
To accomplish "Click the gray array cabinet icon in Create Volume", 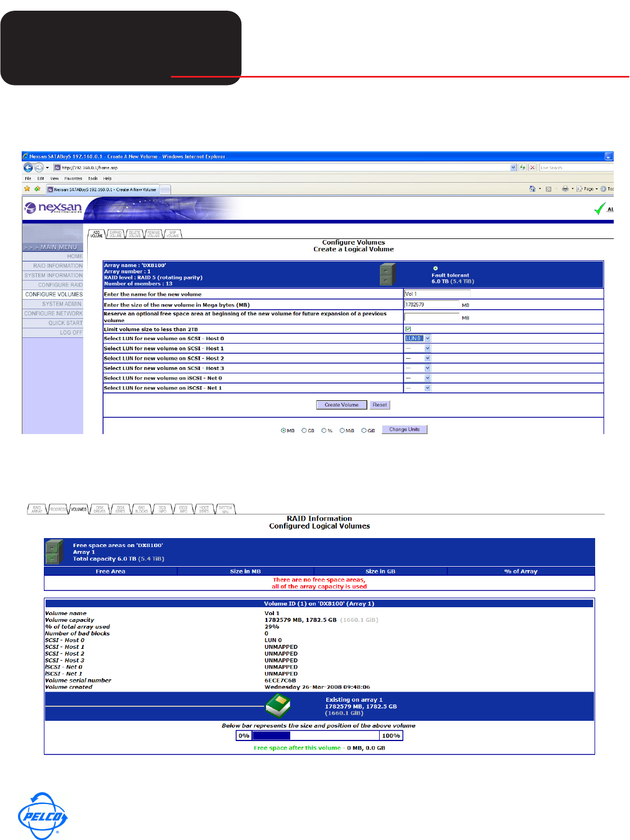I will click(387, 274).
